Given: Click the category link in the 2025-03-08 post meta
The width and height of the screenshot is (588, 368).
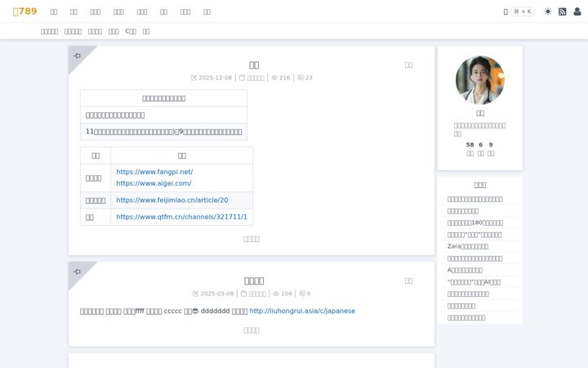Looking at the screenshot, I should point(257,294).
